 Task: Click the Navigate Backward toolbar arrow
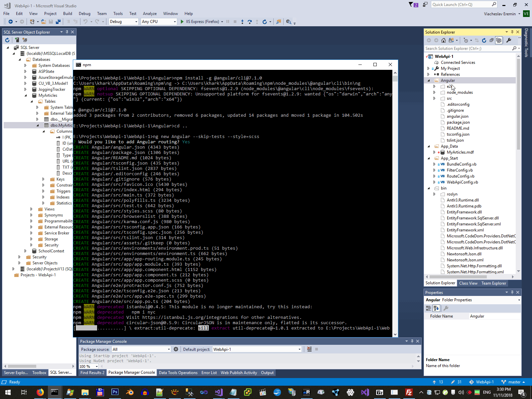tap(11, 22)
